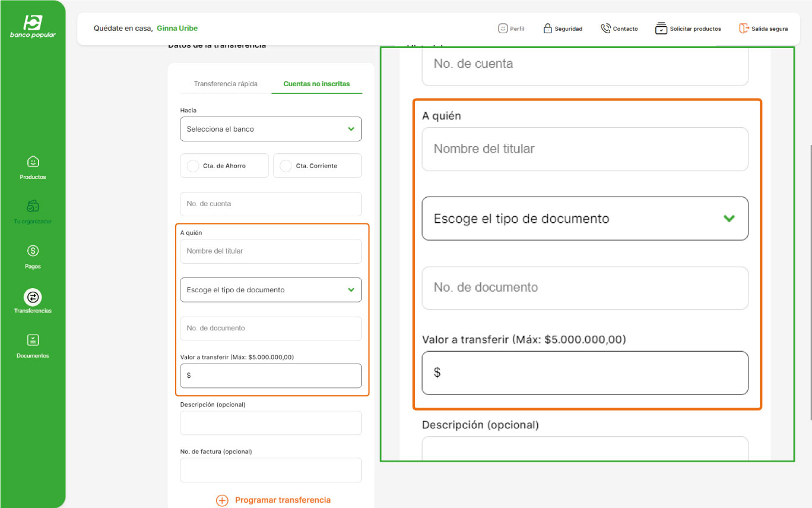
Task: Open the enlarged document type dropdown chevron
Action: [729, 218]
